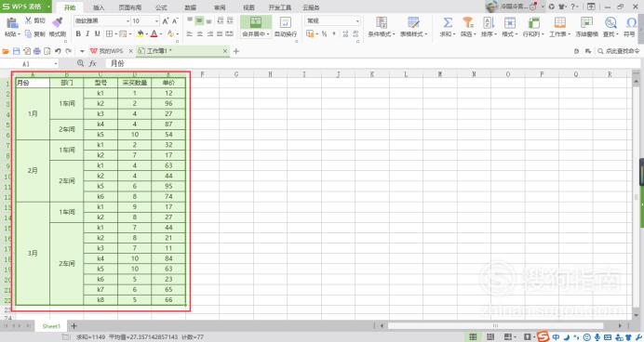Toggle Italic formatting

(87, 33)
